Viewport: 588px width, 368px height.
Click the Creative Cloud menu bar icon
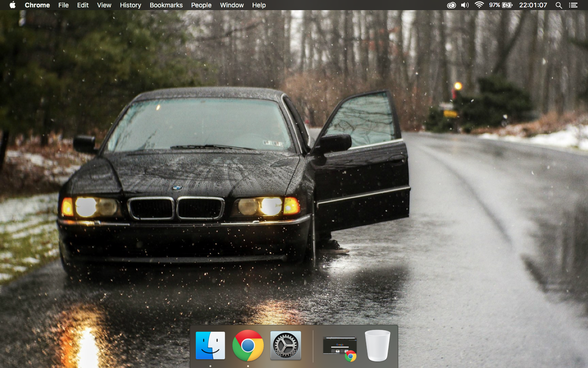click(x=452, y=5)
